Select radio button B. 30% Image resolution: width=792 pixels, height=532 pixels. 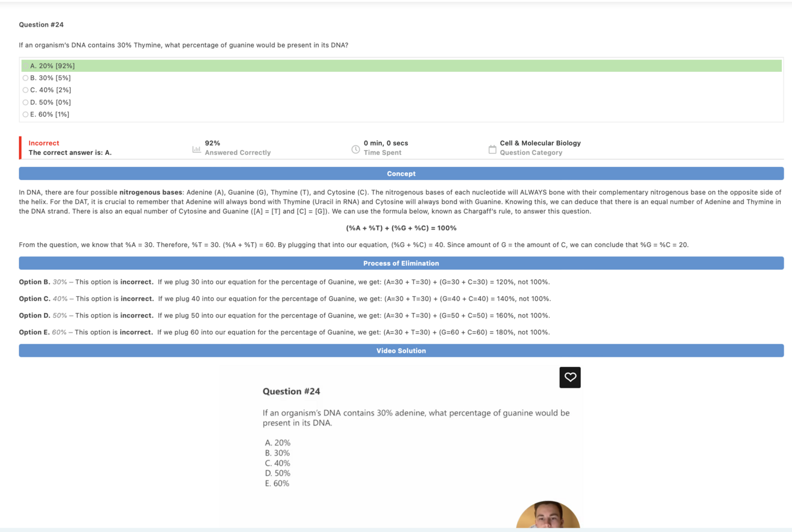26,78
